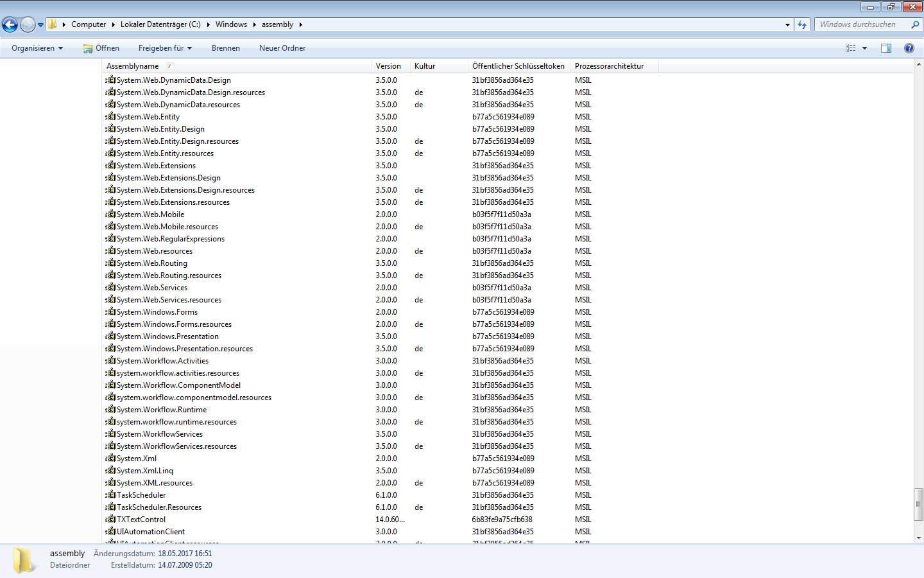924x578 pixels.
Task: Select the System.Windows.Presentation assembly icon
Action: (x=110, y=337)
